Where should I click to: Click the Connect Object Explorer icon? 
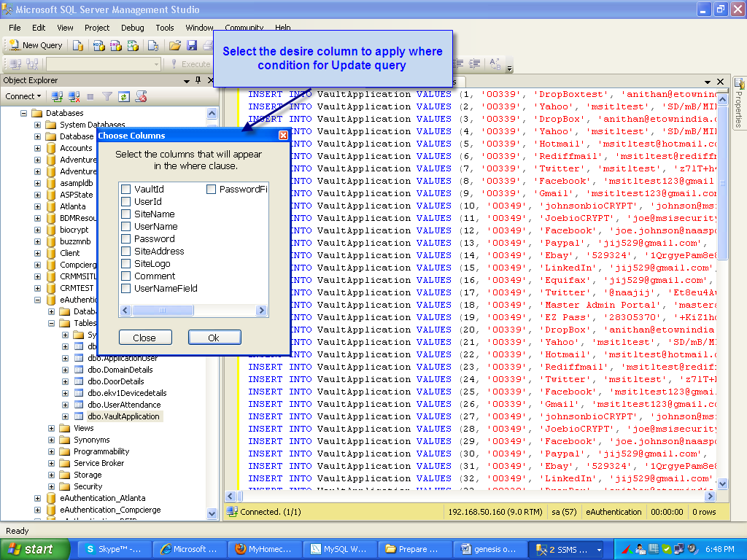point(57,97)
